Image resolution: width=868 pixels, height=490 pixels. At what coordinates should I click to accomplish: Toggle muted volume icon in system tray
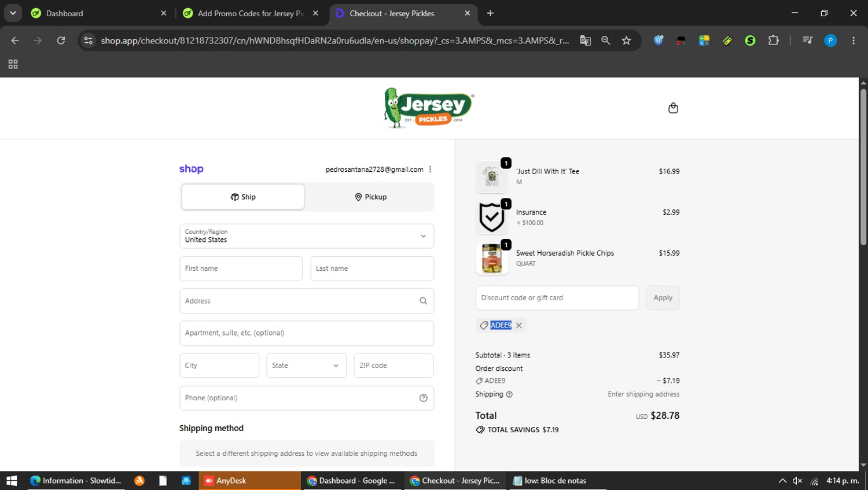797,481
